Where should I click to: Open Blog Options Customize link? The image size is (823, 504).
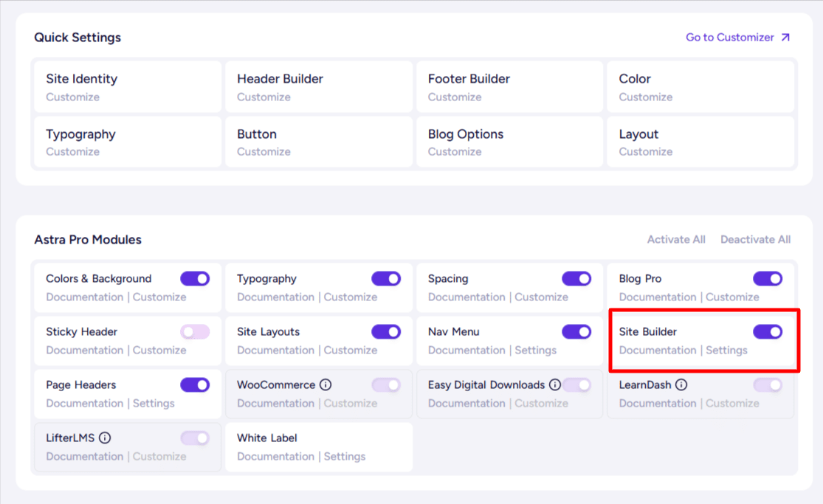pyautogui.click(x=455, y=152)
